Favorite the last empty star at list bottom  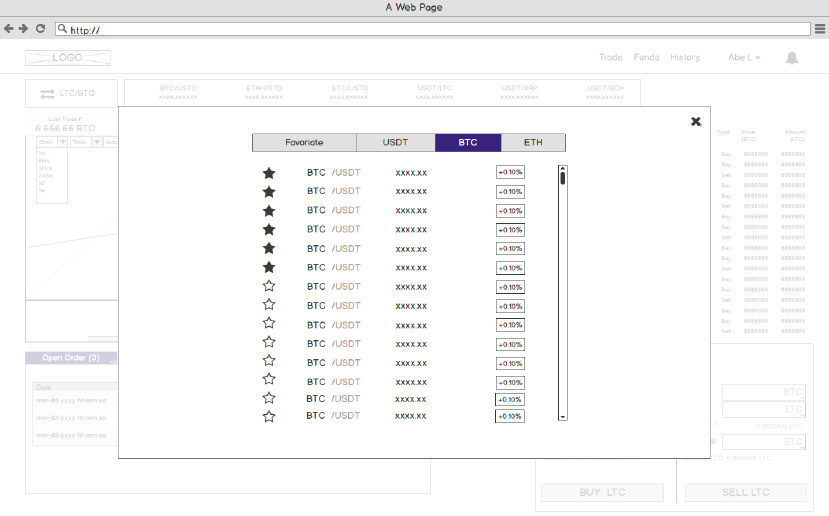point(269,417)
